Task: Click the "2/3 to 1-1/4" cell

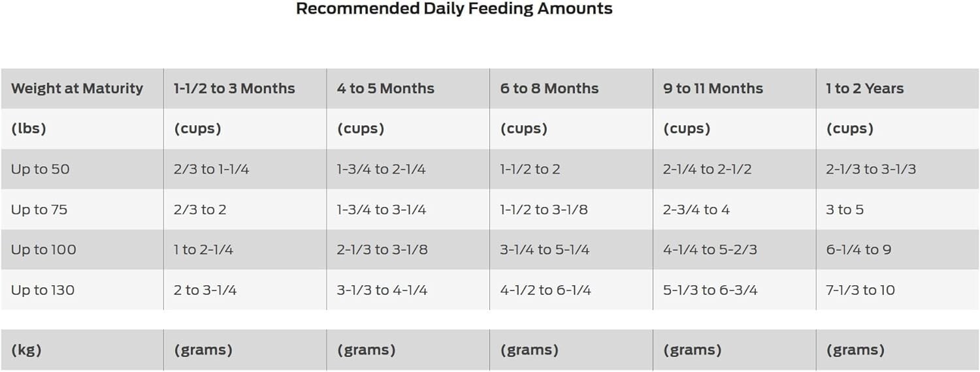Action: pos(211,169)
